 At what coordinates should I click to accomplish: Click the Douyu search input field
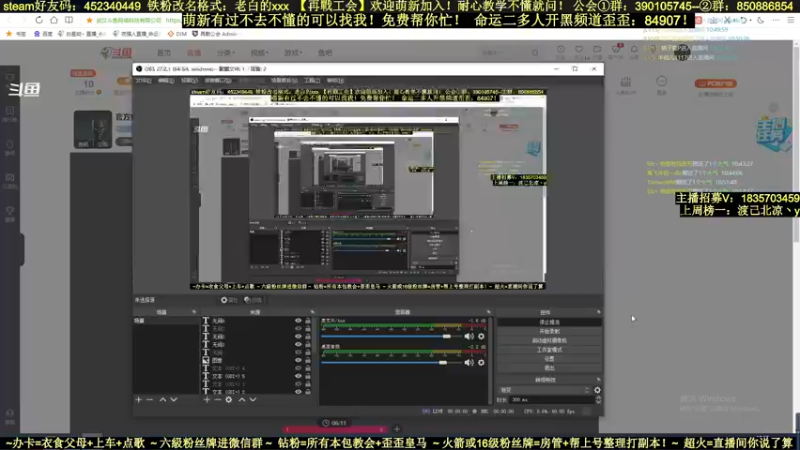coord(505,53)
